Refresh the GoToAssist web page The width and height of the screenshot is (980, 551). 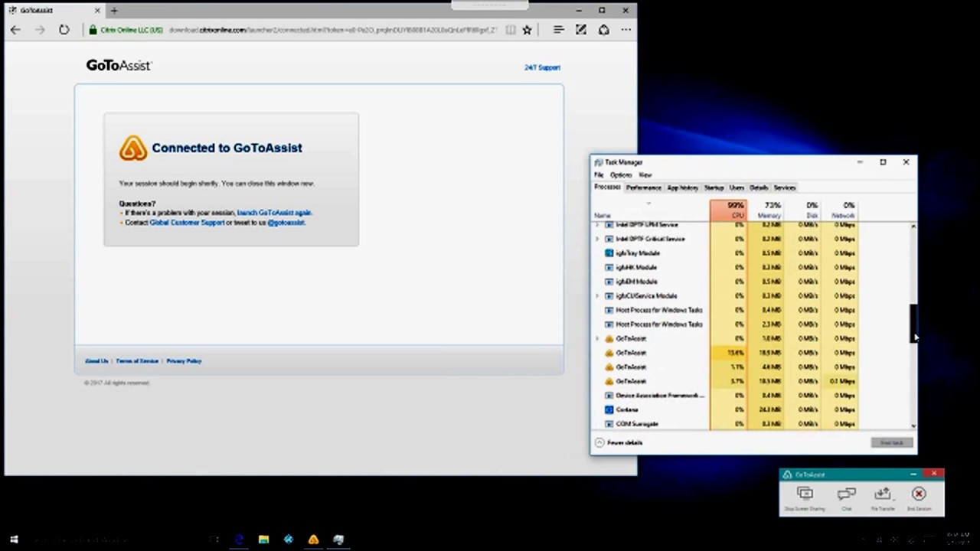pyautogui.click(x=64, y=30)
